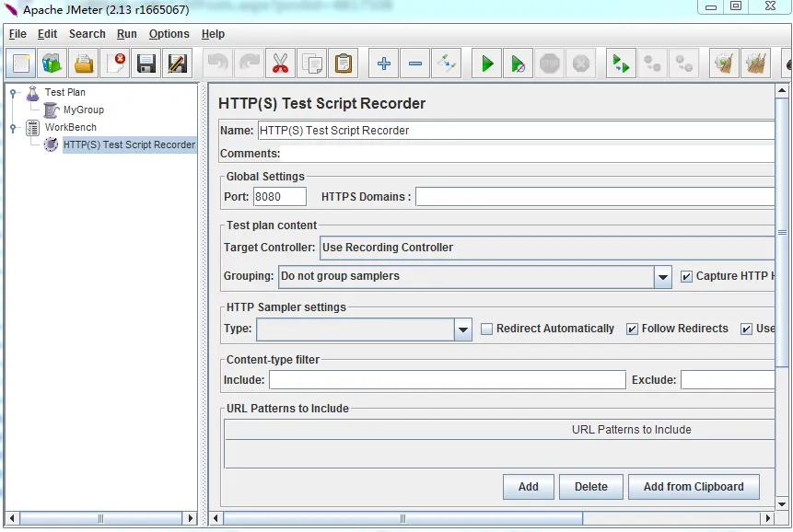Click the Port field showing 8080

[x=280, y=197]
